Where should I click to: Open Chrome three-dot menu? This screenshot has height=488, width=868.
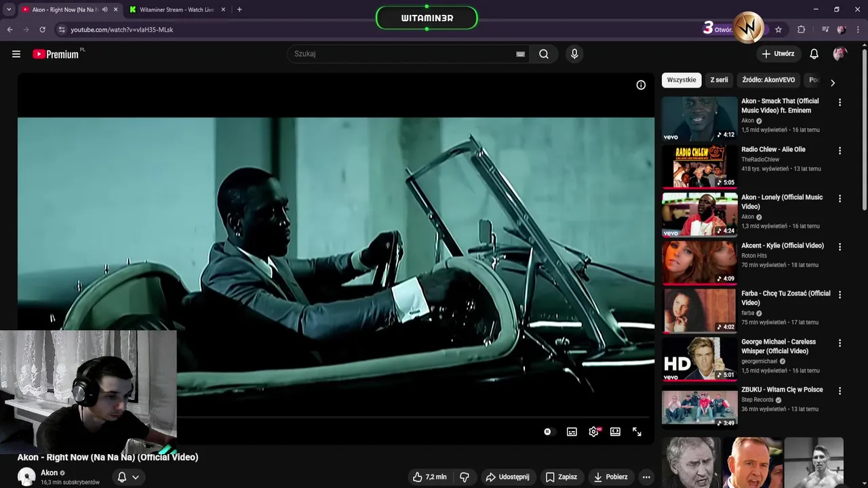click(x=857, y=30)
